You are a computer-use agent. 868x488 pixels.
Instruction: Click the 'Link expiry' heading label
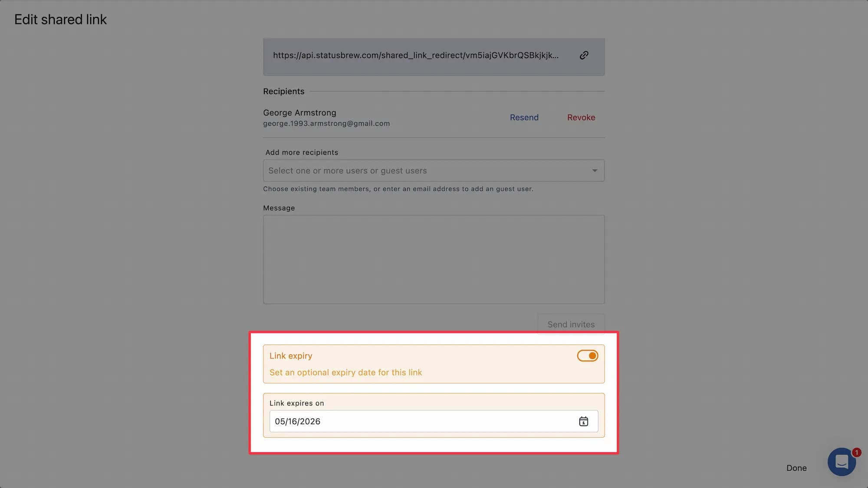click(x=291, y=356)
